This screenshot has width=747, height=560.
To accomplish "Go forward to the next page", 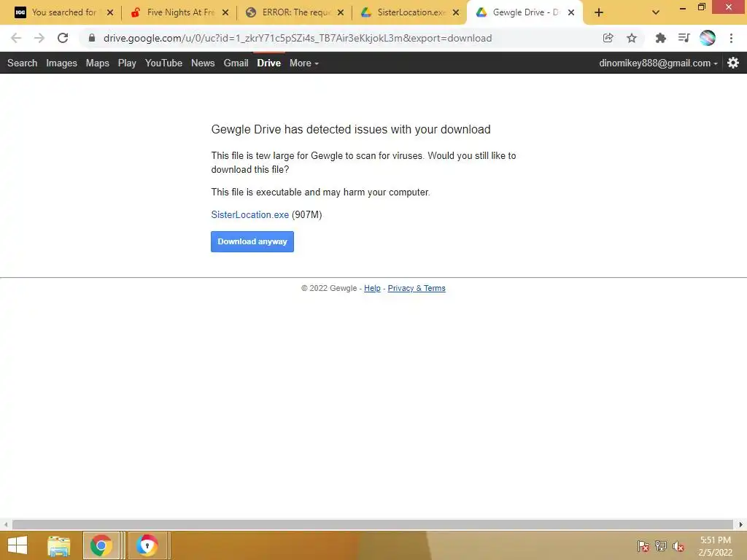I will (39, 38).
